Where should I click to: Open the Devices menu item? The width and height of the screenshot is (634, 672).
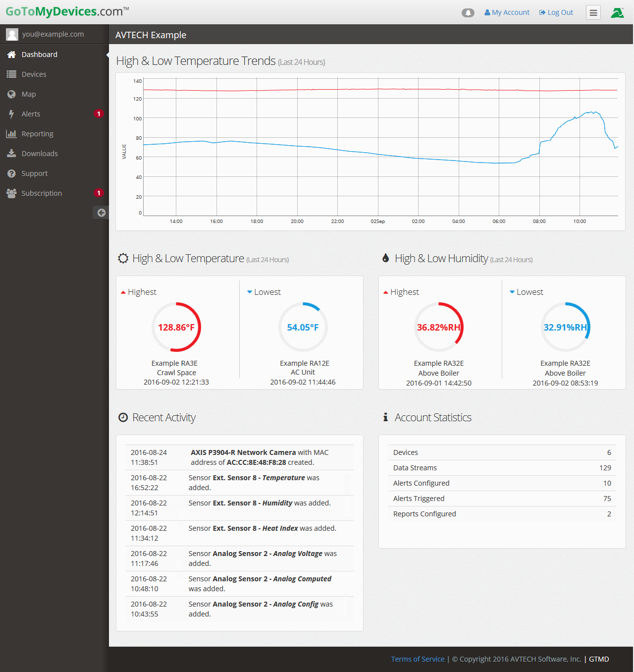tap(34, 74)
